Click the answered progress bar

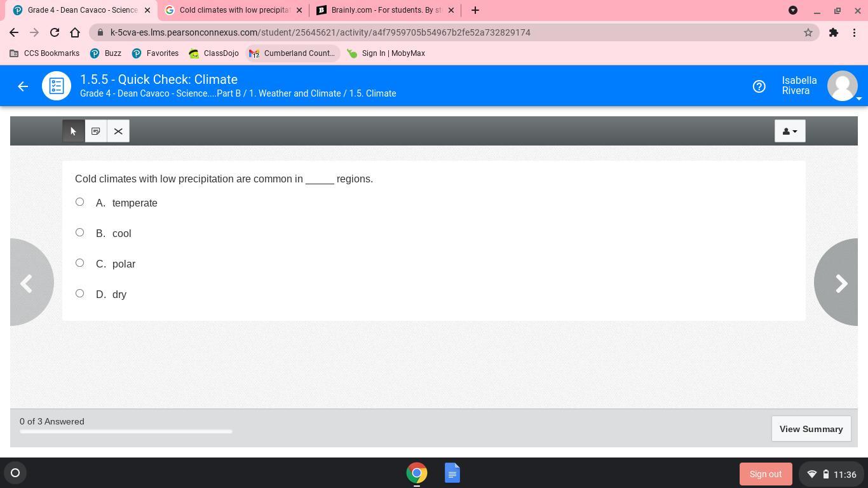(x=126, y=431)
